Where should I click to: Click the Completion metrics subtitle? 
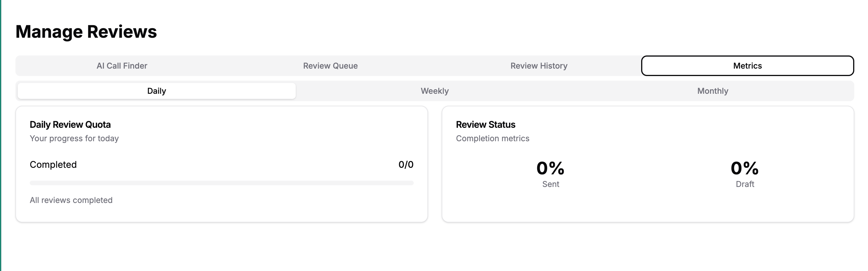[x=492, y=139]
